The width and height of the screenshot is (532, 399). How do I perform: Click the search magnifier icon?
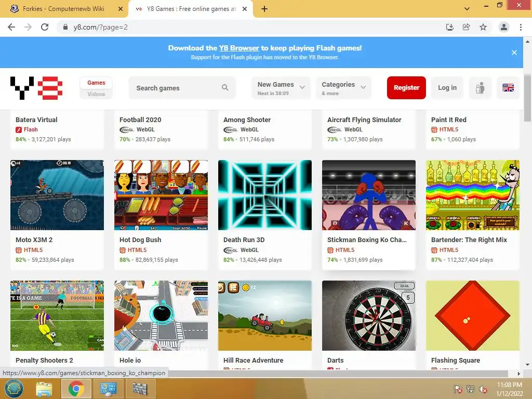click(x=225, y=87)
